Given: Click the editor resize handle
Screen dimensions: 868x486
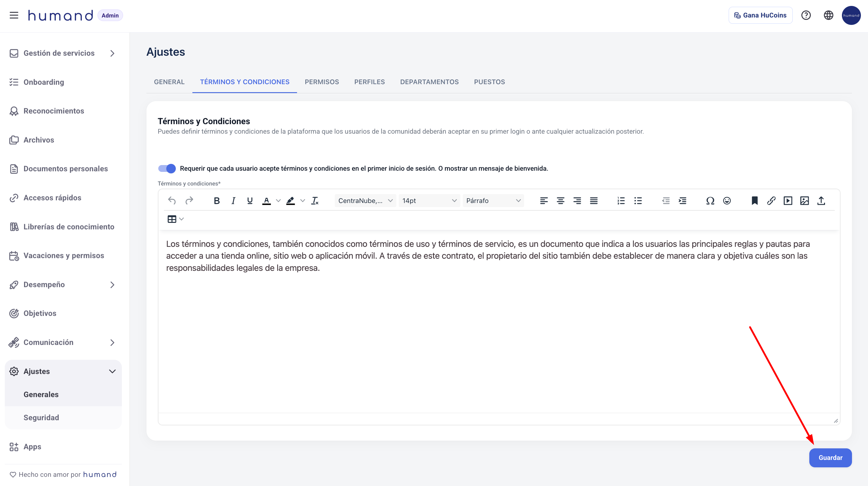Looking at the screenshot, I should pos(836,421).
